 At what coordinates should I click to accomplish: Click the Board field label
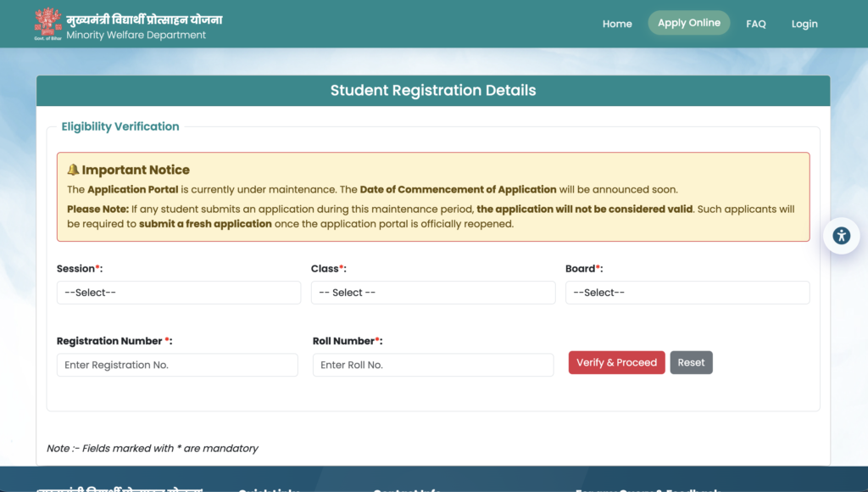pyautogui.click(x=584, y=269)
